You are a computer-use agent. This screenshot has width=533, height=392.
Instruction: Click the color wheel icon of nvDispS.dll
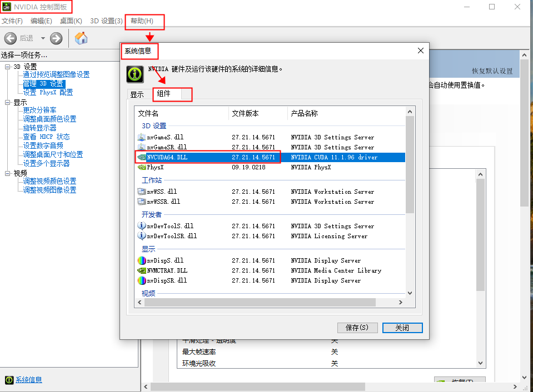pyautogui.click(x=141, y=260)
